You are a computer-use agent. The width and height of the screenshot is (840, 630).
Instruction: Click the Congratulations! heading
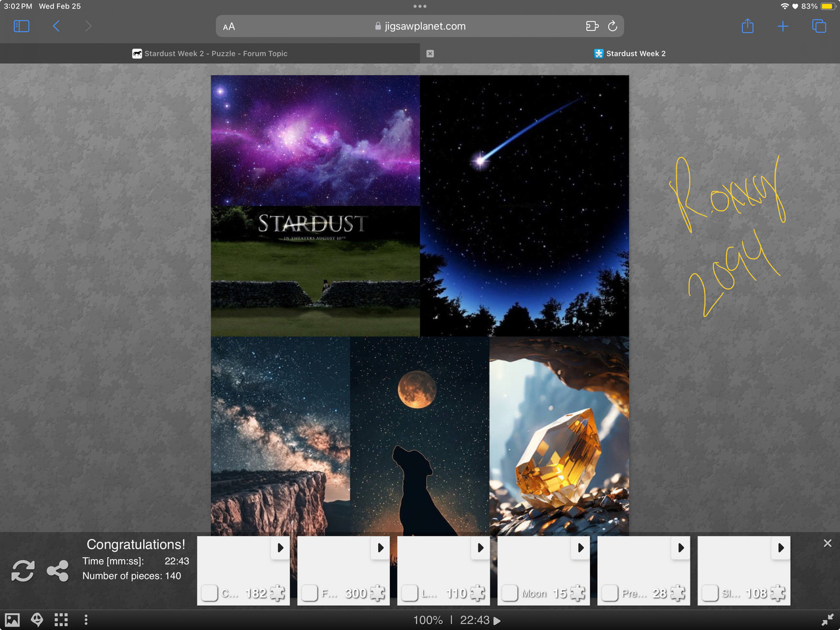coord(136,544)
